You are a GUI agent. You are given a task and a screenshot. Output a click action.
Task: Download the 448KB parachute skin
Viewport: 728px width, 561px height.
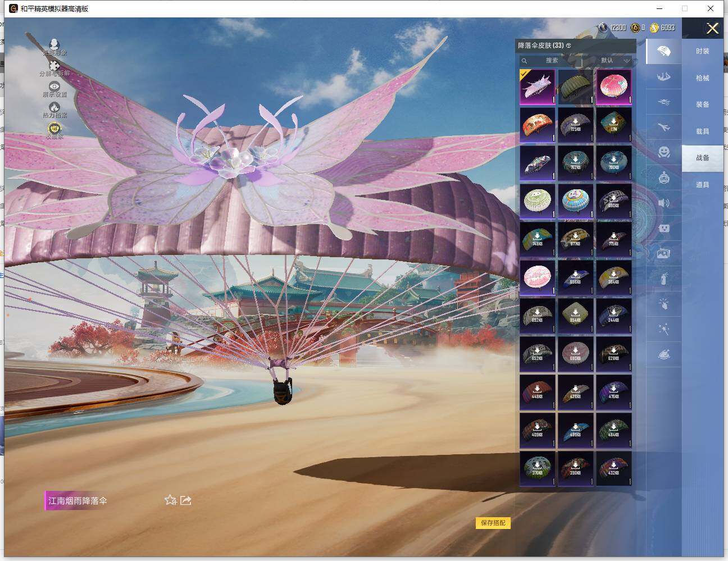538,393
